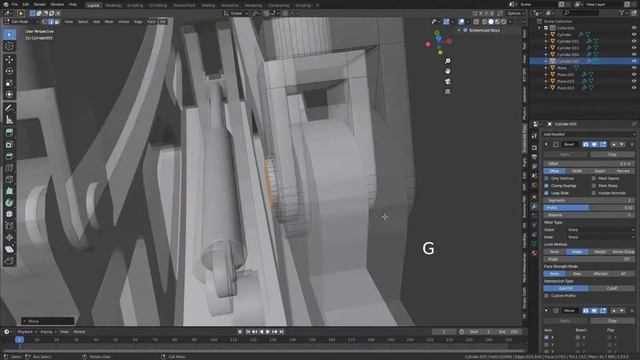Screen dimensions: 640x360
Task: Click Copy button in Bevel modifier
Action: tap(612, 154)
